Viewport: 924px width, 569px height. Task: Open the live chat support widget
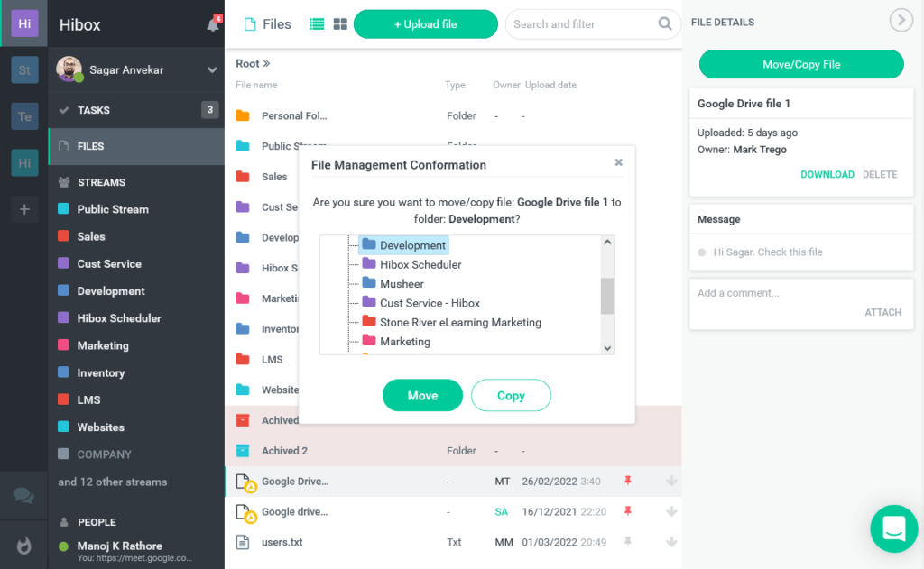[893, 528]
